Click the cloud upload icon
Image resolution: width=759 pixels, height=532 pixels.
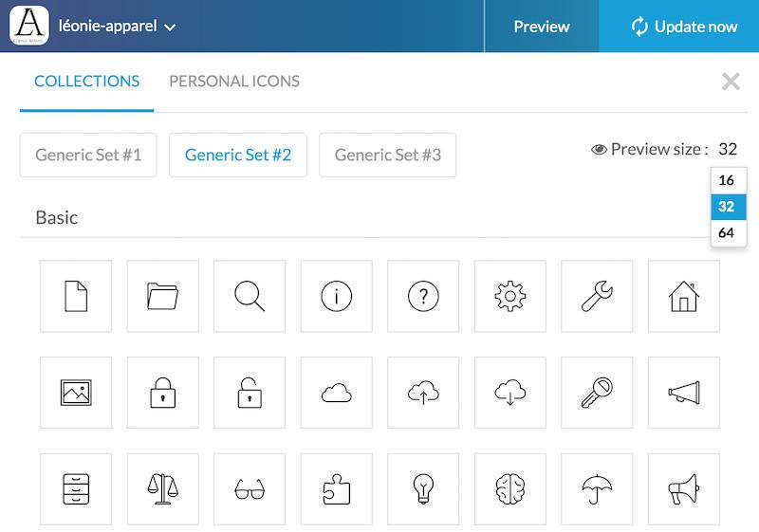coord(423,393)
